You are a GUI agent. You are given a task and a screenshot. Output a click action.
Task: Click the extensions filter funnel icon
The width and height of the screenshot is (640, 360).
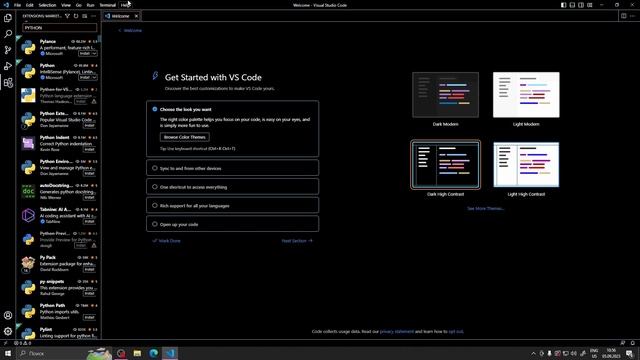pyautogui.click(x=67, y=16)
